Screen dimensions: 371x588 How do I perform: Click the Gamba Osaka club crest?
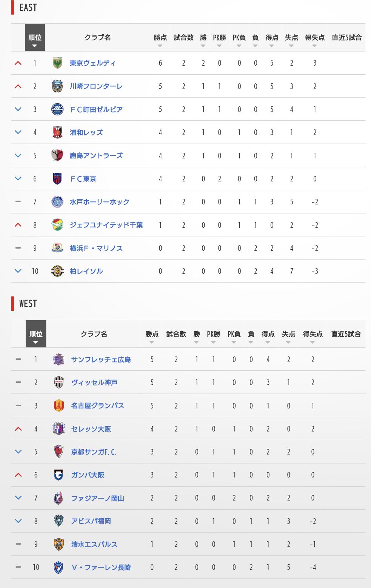(x=58, y=475)
